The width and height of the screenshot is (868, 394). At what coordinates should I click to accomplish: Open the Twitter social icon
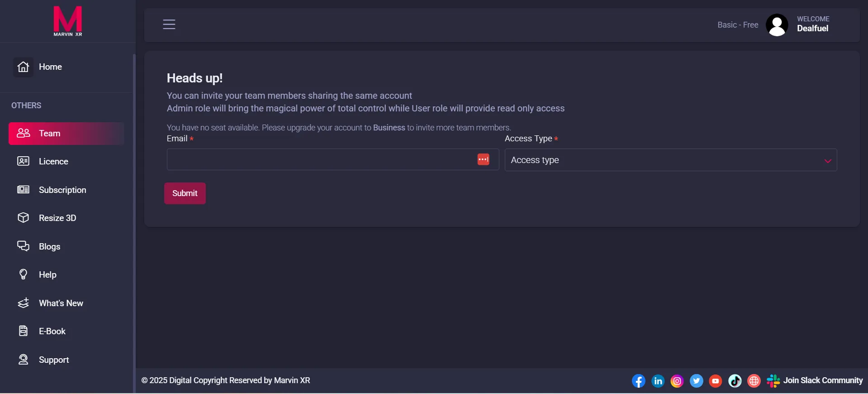pyautogui.click(x=696, y=381)
